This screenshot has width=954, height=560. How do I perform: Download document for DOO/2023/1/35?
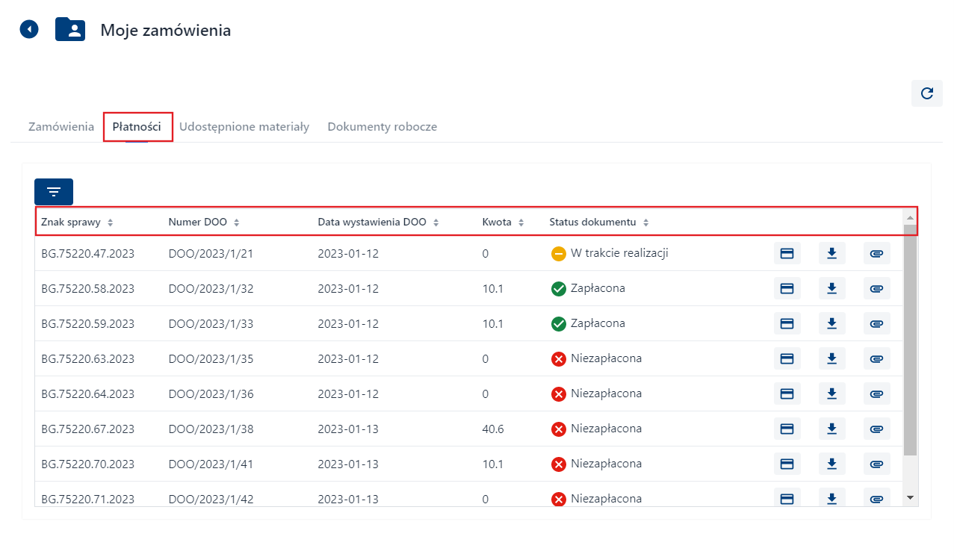[831, 358]
